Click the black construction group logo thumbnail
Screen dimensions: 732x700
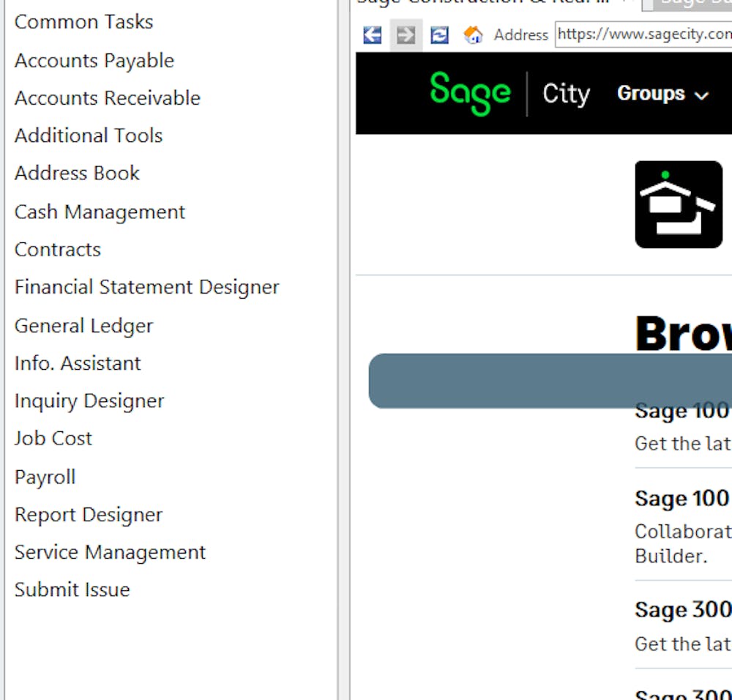(x=679, y=204)
